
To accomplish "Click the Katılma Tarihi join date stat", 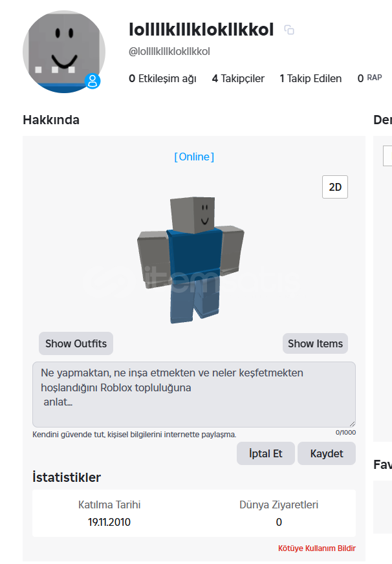I will [x=109, y=514].
